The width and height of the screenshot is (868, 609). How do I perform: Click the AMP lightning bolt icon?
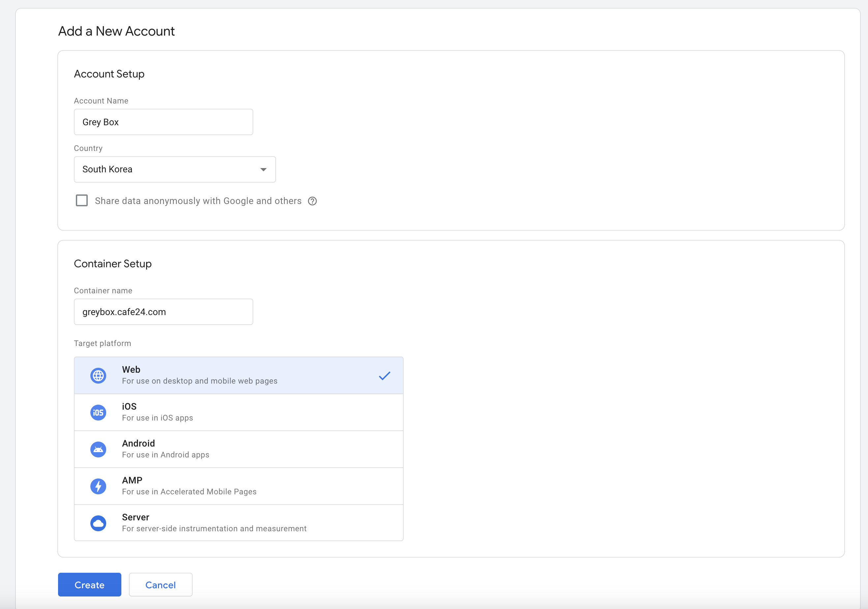pyautogui.click(x=98, y=486)
